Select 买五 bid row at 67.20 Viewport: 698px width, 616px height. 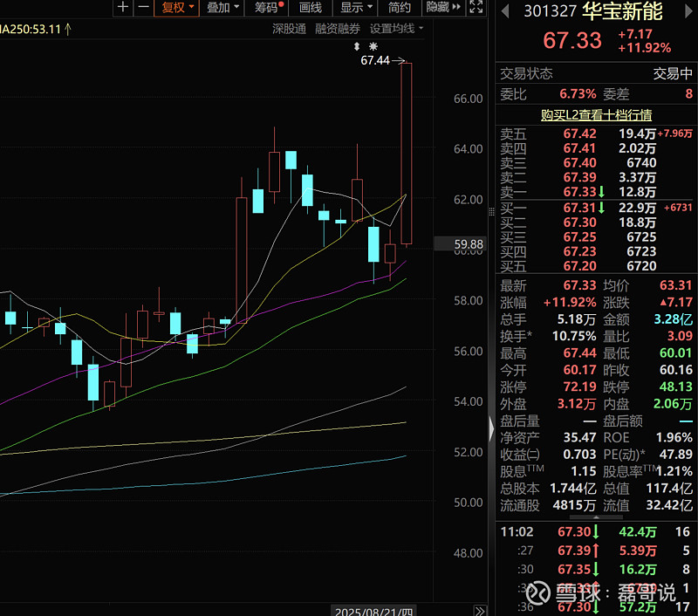coord(596,266)
